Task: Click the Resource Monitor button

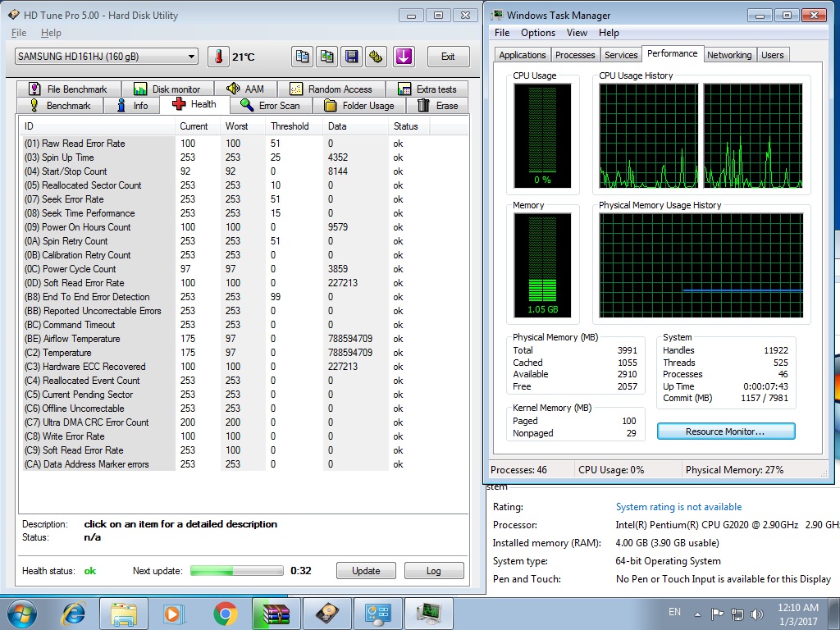Action: coord(725,431)
